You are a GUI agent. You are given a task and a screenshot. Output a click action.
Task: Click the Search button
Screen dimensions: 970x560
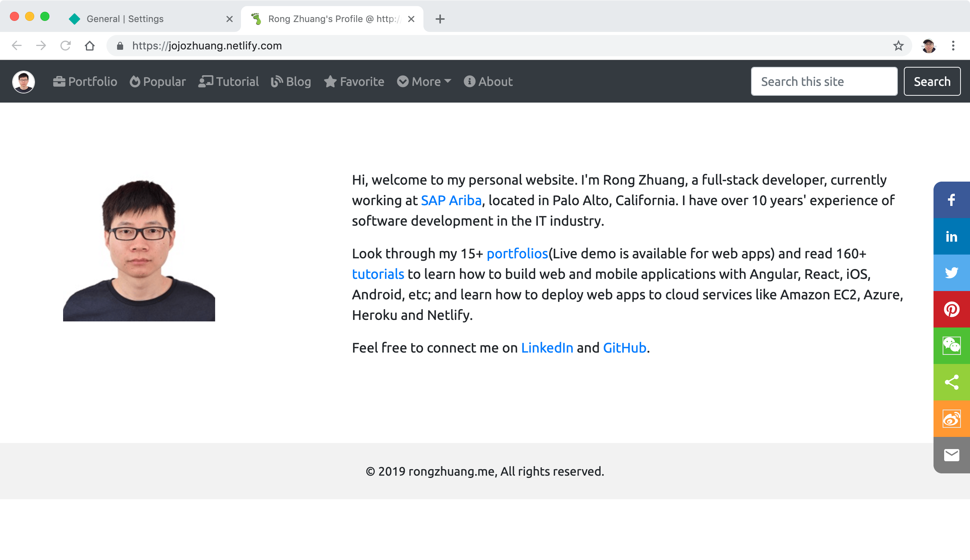(x=932, y=82)
